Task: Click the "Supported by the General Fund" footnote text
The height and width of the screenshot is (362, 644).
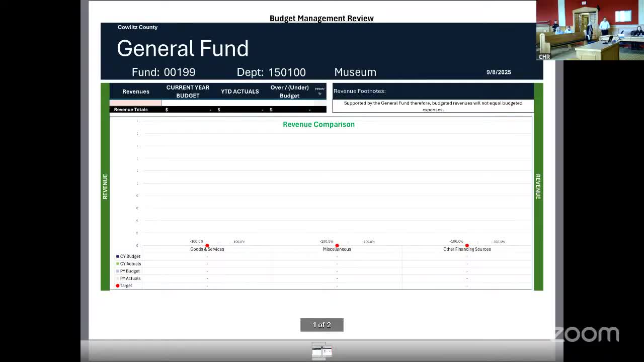Action: [433, 106]
